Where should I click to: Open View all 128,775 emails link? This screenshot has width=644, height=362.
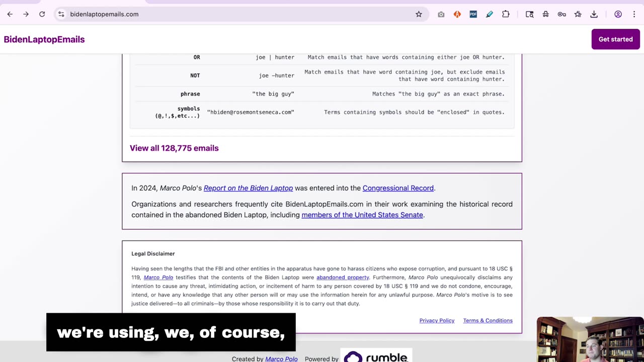click(x=174, y=148)
